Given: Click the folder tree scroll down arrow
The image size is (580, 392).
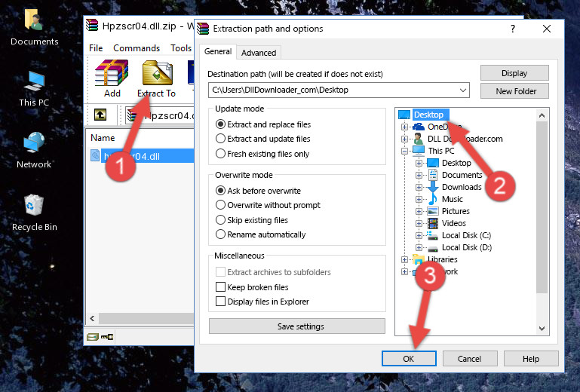Looking at the screenshot, I should click(x=542, y=328).
